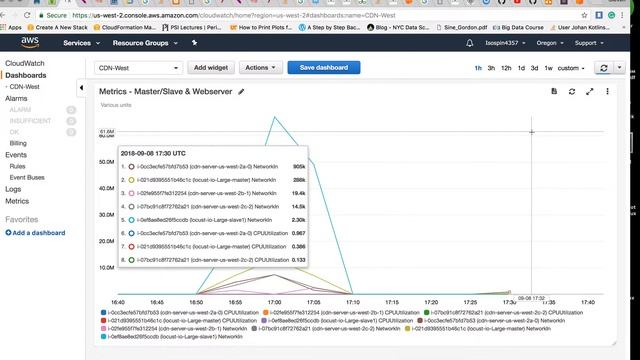640x360 pixels.
Task: Open the Services menu
Action: (81, 43)
